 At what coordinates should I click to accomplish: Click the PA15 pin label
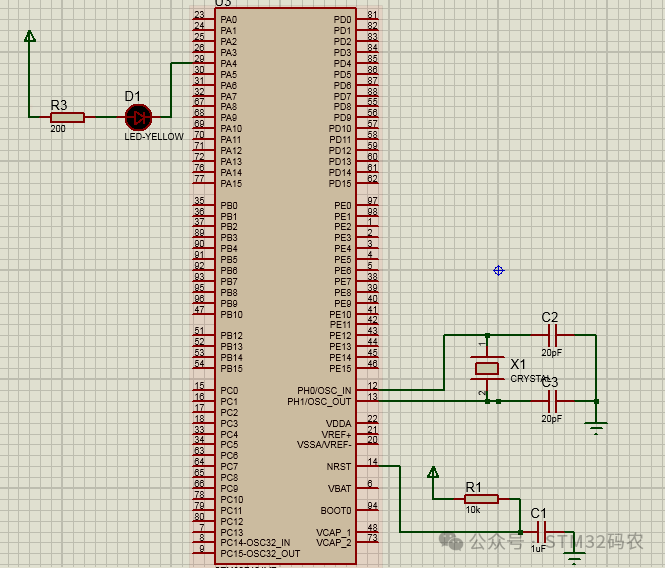231,184
